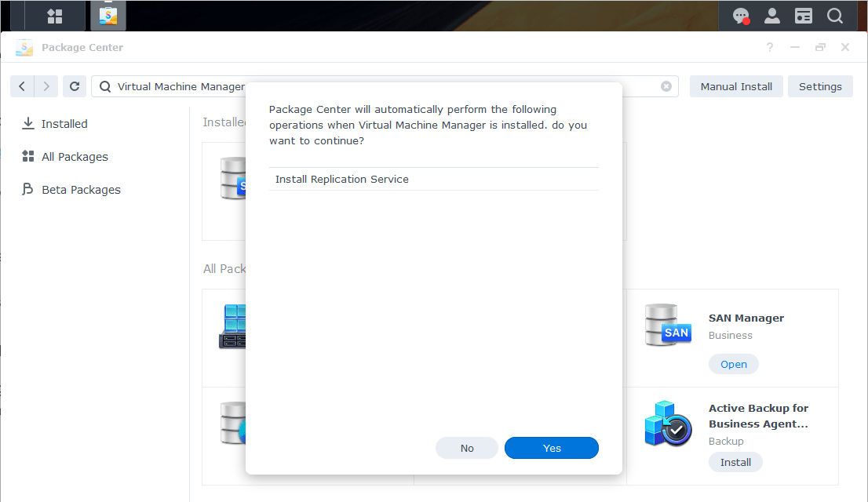Open the notifications chat bubble icon
This screenshot has width=868, height=502.
click(x=741, y=16)
